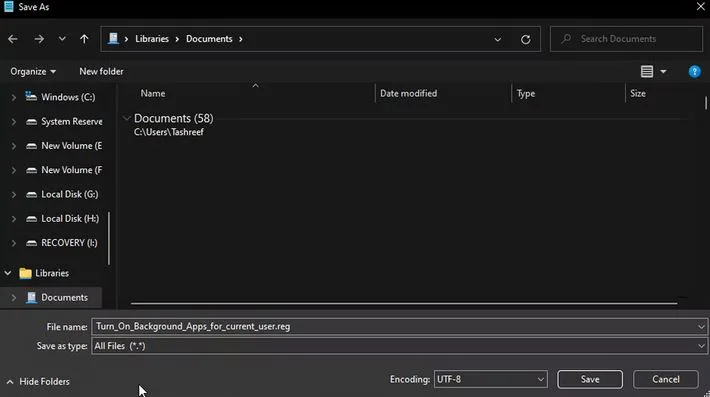The width and height of the screenshot is (710, 397).
Task: Open the File name dropdown arrow
Action: click(x=701, y=326)
